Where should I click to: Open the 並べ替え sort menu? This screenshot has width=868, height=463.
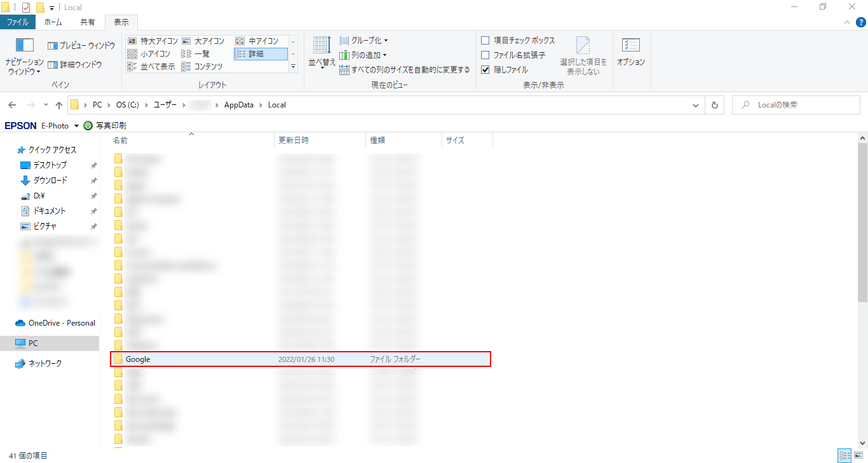point(322,52)
